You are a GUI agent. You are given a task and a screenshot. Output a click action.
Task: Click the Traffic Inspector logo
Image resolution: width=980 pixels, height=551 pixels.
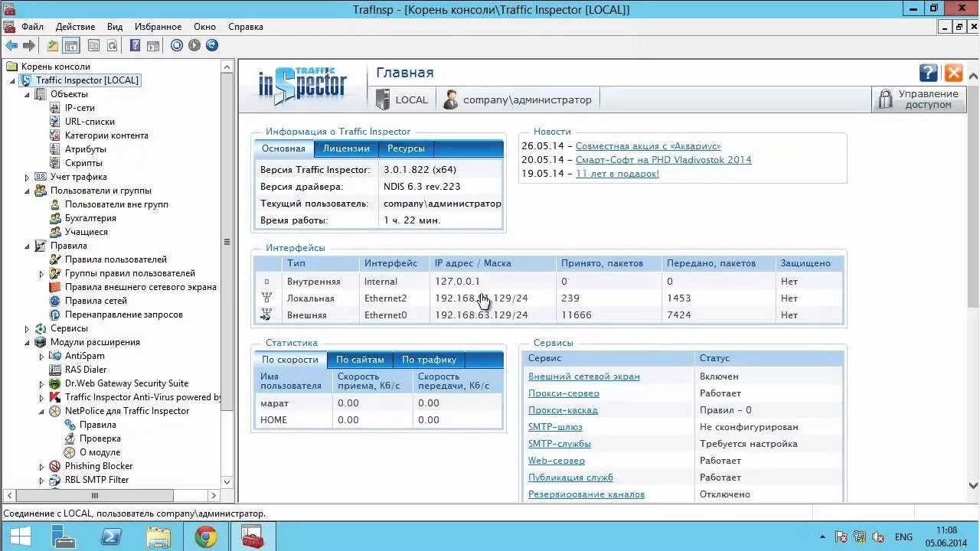[x=302, y=86]
